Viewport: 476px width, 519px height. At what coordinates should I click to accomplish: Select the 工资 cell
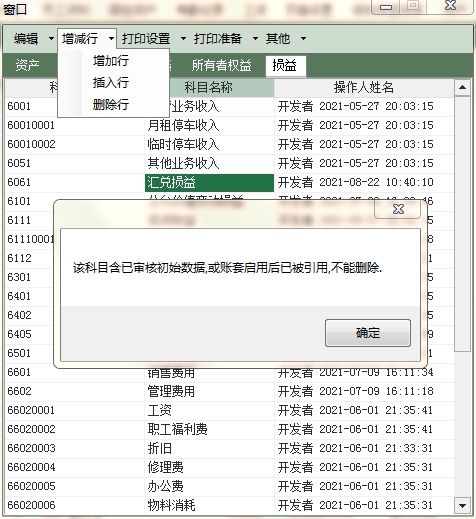point(209,410)
